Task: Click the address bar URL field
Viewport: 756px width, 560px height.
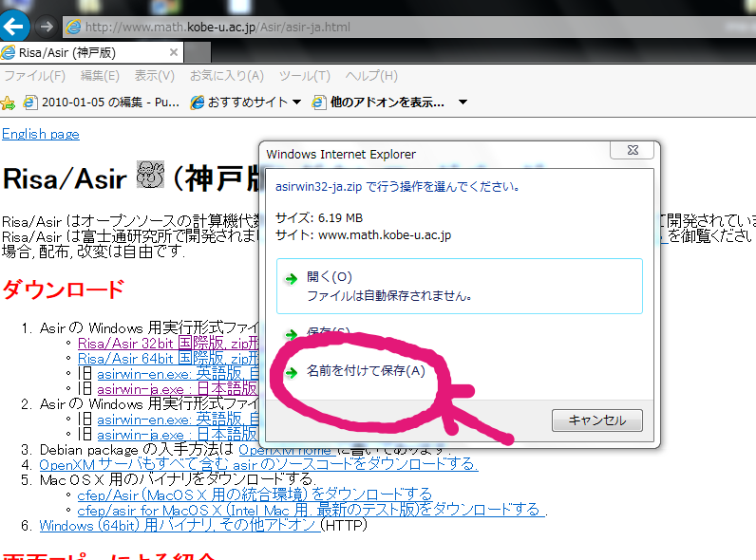Action: (x=410, y=27)
